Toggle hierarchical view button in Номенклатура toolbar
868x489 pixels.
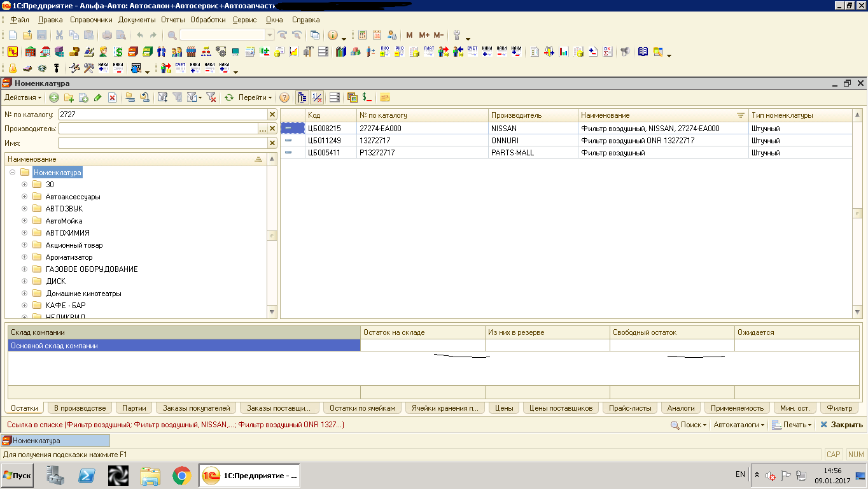(302, 97)
